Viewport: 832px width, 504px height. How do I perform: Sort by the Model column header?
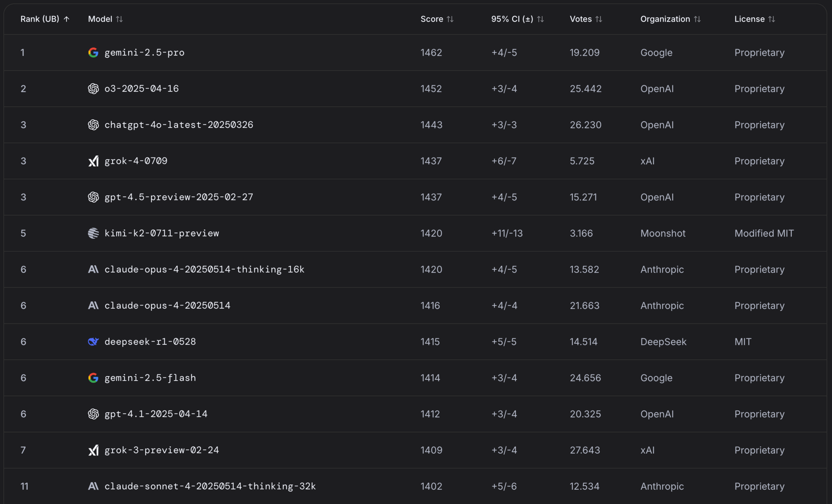pyautogui.click(x=105, y=19)
